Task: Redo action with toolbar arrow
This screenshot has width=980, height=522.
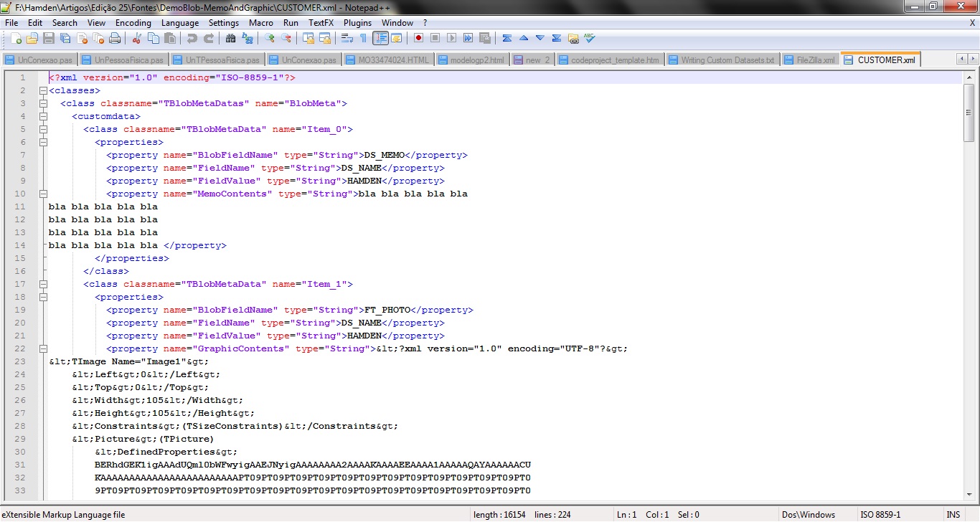Action: 209,38
